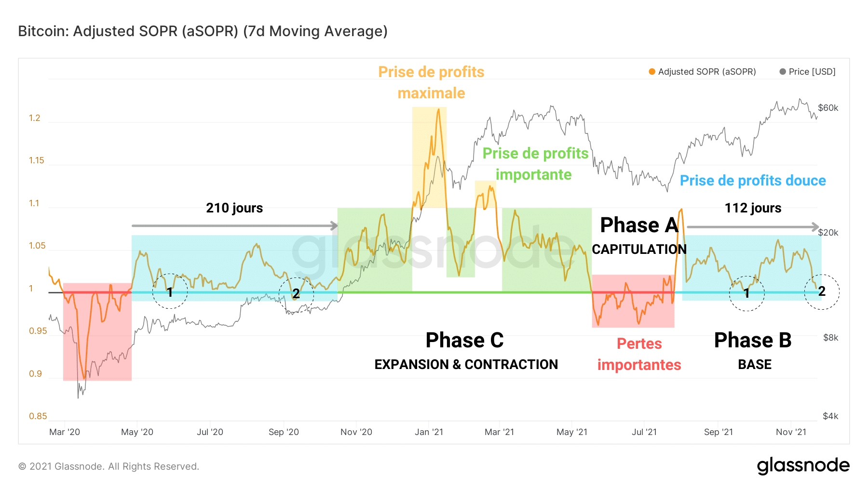
Task: Click the chart title Bitcoin Adjusted SOPR
Action: (203, 31)
